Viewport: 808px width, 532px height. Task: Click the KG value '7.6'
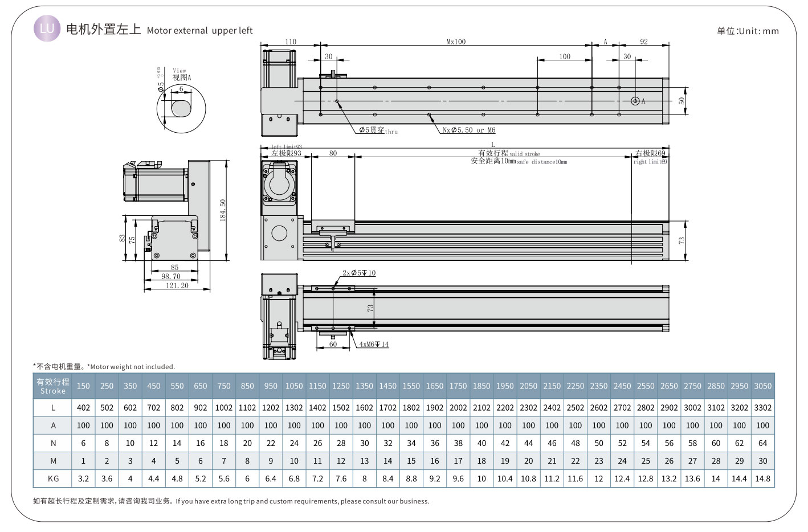[341, 478]
